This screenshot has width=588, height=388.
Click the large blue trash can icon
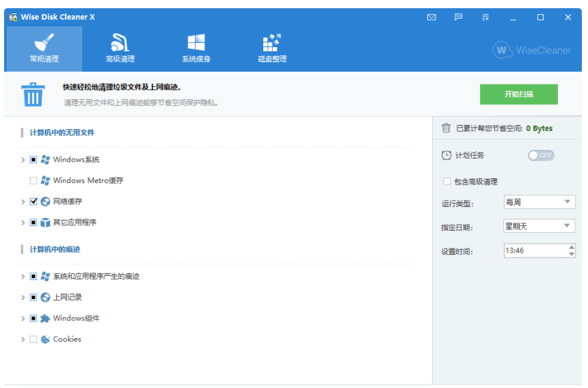point(33,95)
